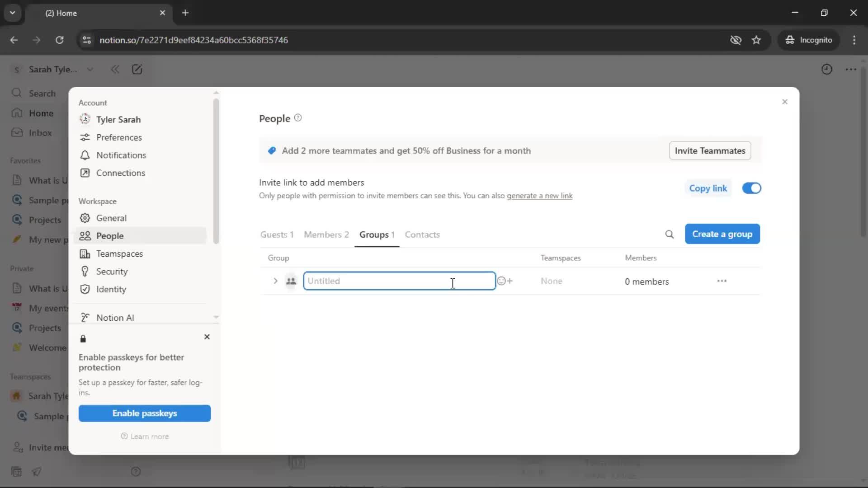Open Preferences settings

(142, 137)
